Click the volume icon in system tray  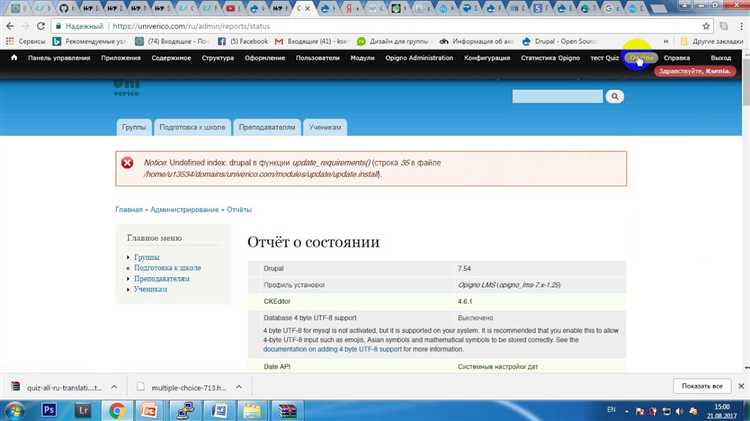click(x=680, y=411)
